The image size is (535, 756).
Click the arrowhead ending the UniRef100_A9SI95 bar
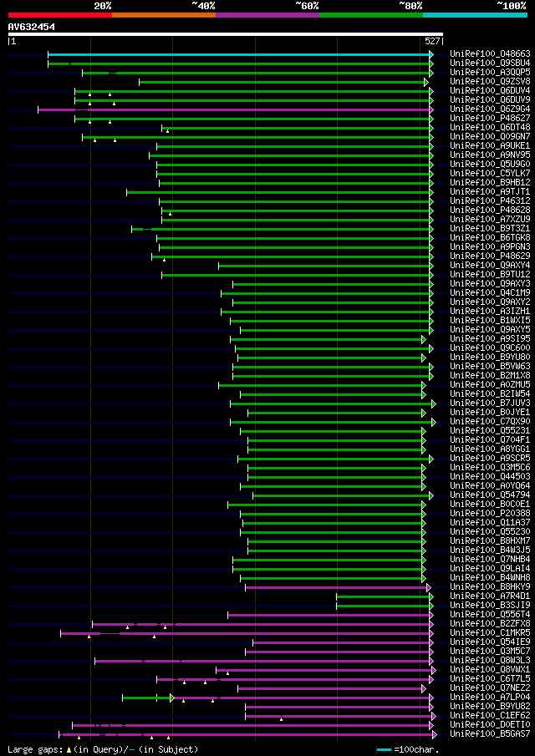click(424, 339)
